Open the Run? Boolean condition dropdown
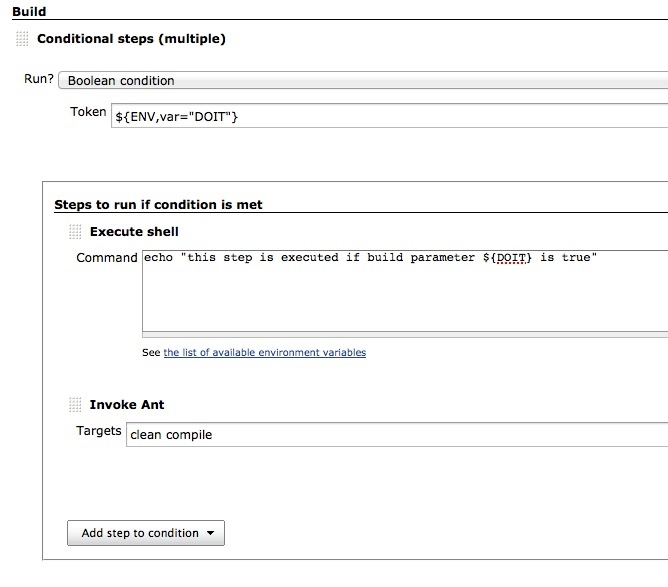668x587 pixels. click(x=363, y=81)
